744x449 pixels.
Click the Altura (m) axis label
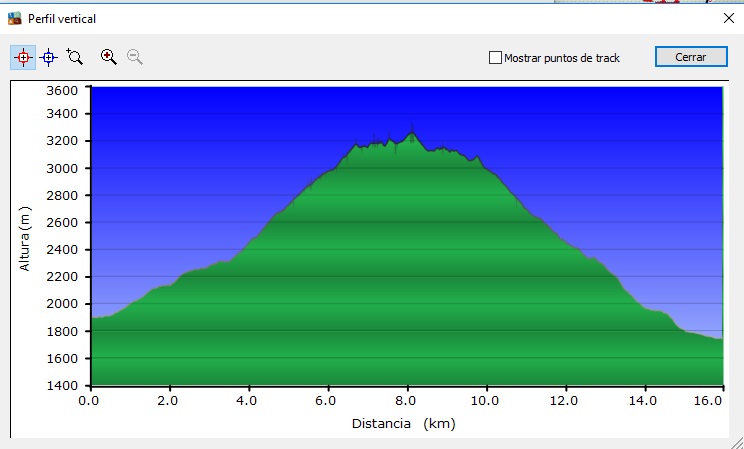point(25,239)
